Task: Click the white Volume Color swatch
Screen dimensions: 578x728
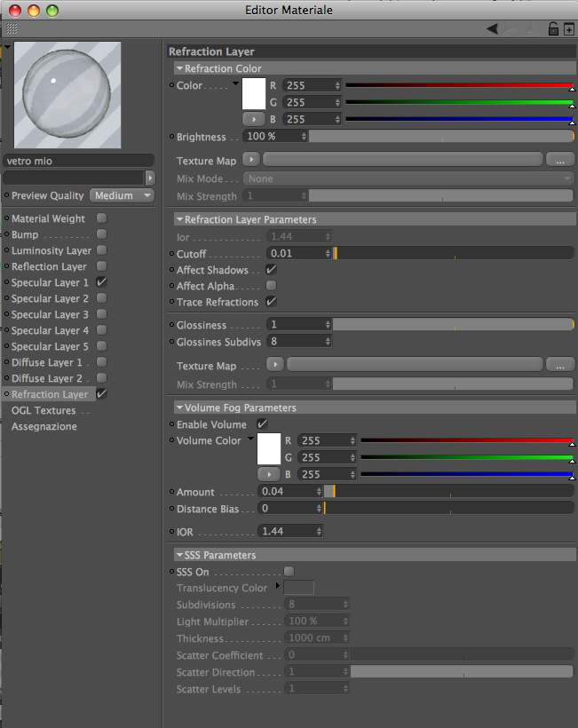Action: point(269,449)
